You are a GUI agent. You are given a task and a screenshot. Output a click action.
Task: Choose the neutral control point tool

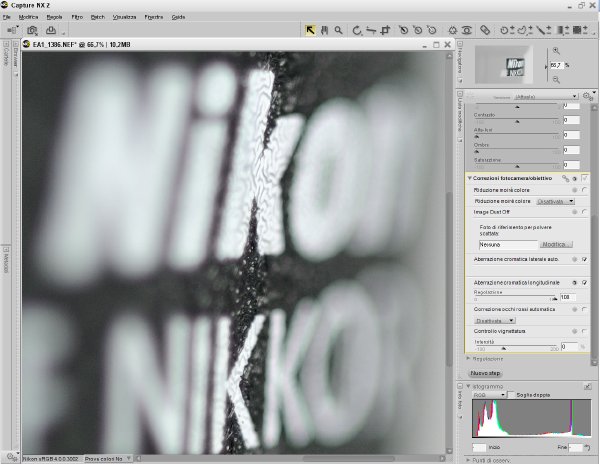coord(417,30)
